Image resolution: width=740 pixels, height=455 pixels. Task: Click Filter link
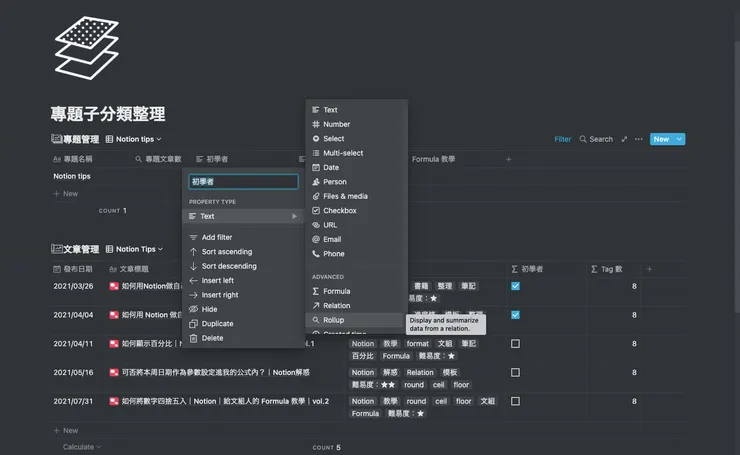click(563, 139)
